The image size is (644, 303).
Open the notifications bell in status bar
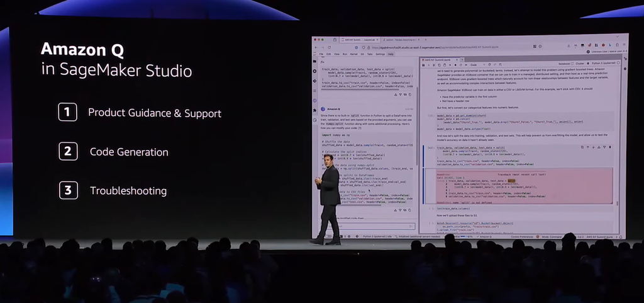(x=621, y=237)
